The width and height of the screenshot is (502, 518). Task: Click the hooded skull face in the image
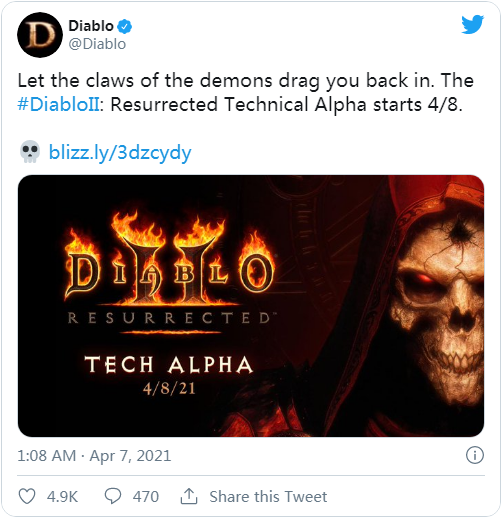pyautogui.click(x=437, y=307)
